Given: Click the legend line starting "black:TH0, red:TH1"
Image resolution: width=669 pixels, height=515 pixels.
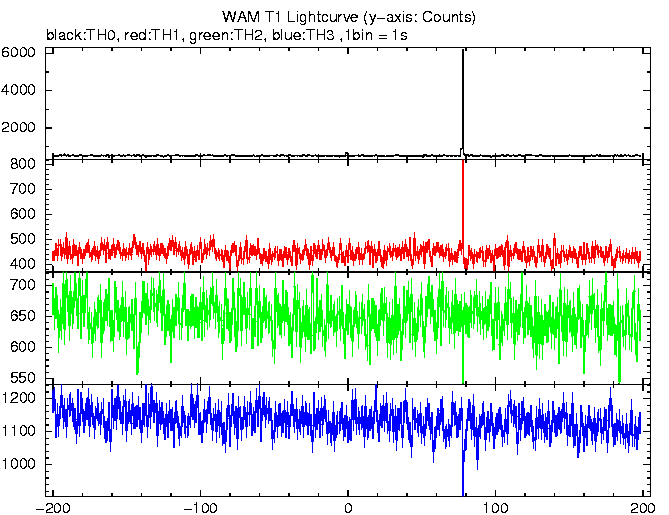Looking at the screenshot, I should pos(227,35).
